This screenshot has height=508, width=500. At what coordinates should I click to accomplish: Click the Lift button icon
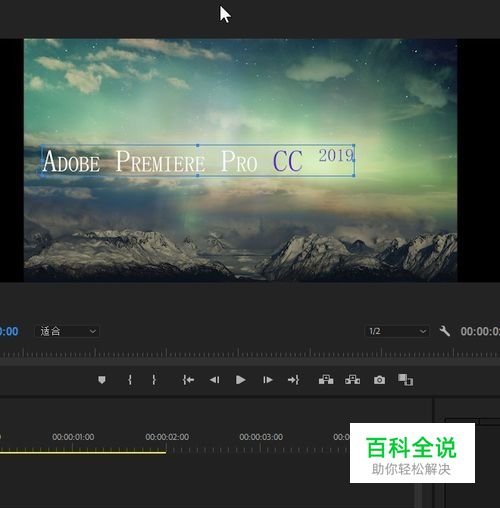(x=326, y=380)
